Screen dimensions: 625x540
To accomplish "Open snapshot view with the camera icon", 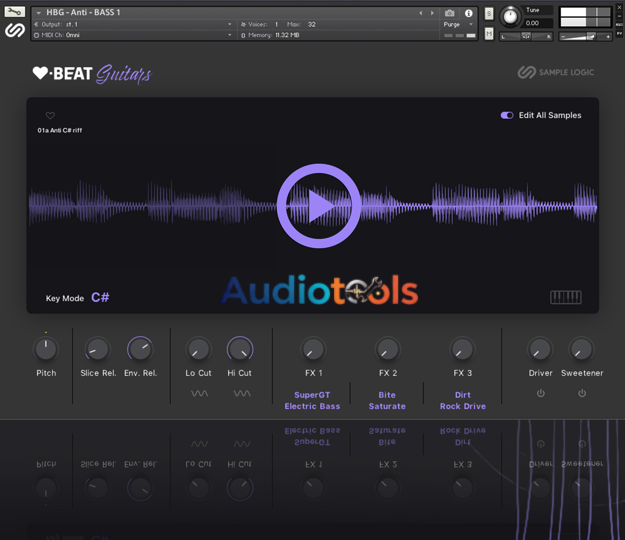I will pos(449,13).
